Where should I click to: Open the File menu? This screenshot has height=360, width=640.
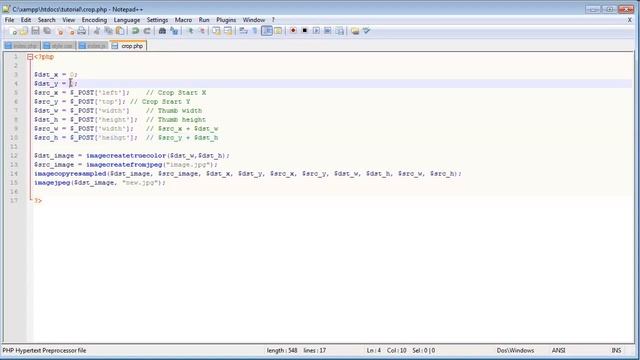coord(9,20)
